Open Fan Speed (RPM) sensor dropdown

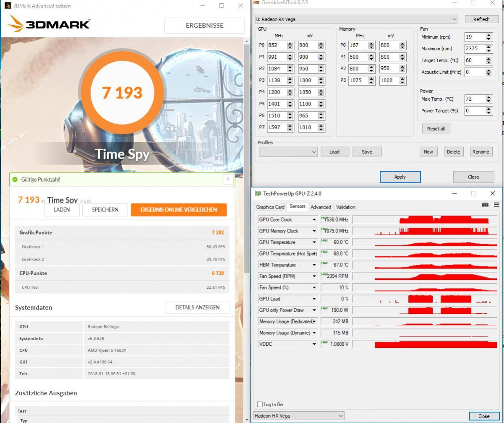click(x=314, y=276)
